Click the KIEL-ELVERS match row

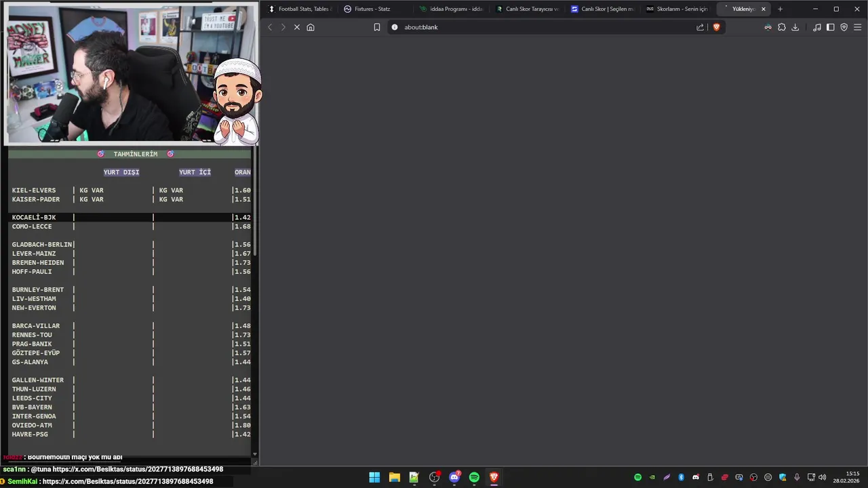point(131,190)
